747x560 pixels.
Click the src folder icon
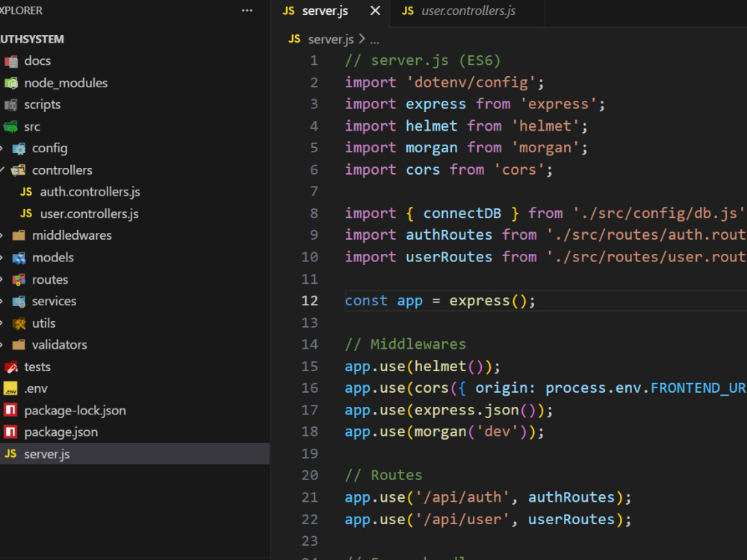(x=11, y=127)
